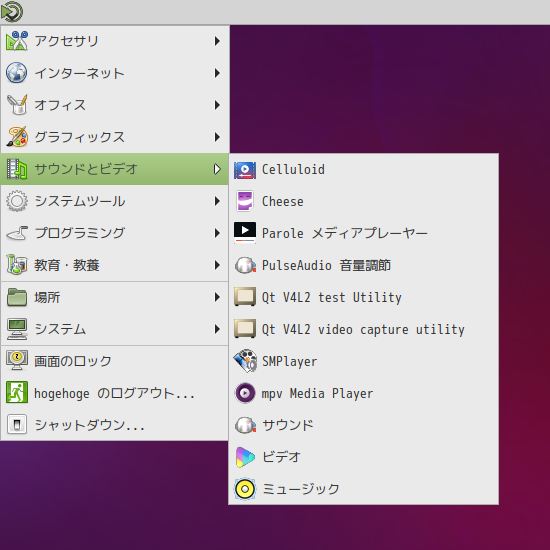This screenshot has height=550, width=550.
Task: Click the ビデオ colorful play icon
Action: [245, 457]
